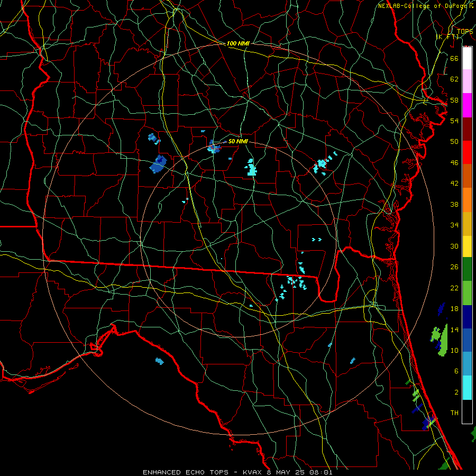
Task: Click the 50 NMI range ring label
Action: coord(238,141)
